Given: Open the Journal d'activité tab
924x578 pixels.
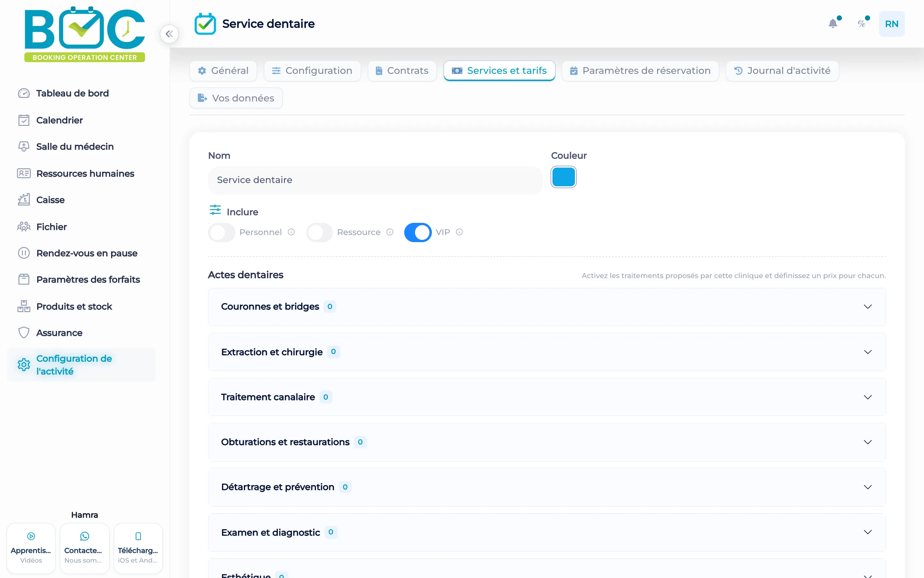Looking at the screenshot, I should (x=782, y=71).
